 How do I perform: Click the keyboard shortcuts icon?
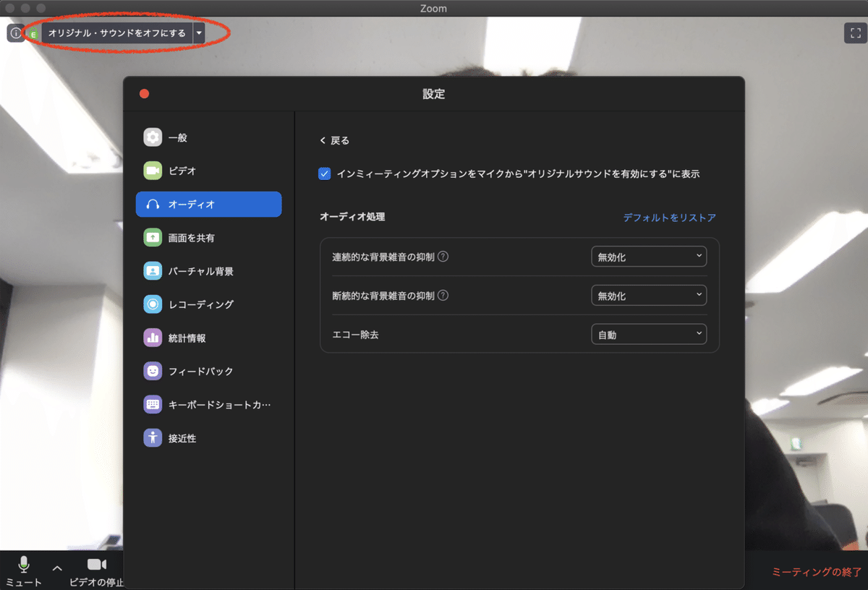(x=153, y=405)
